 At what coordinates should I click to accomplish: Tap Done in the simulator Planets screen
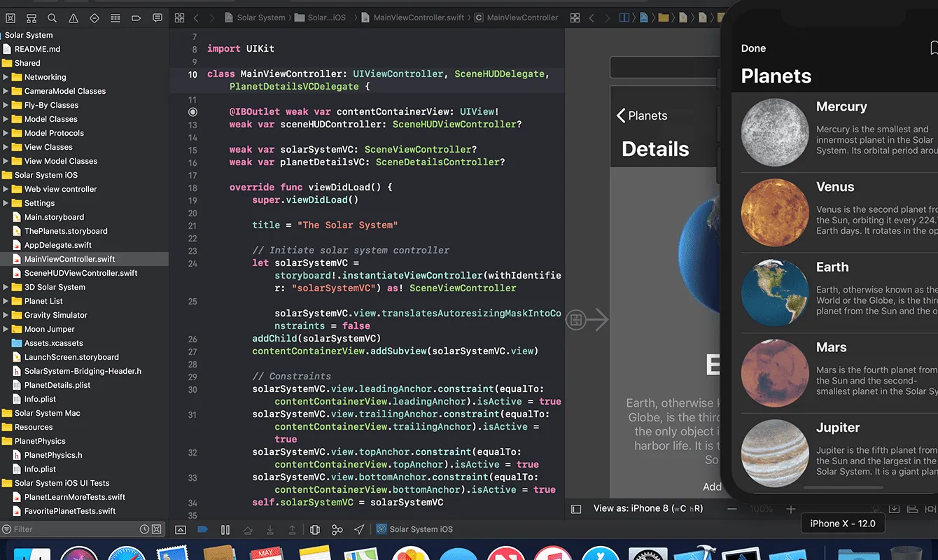[753, 48]
